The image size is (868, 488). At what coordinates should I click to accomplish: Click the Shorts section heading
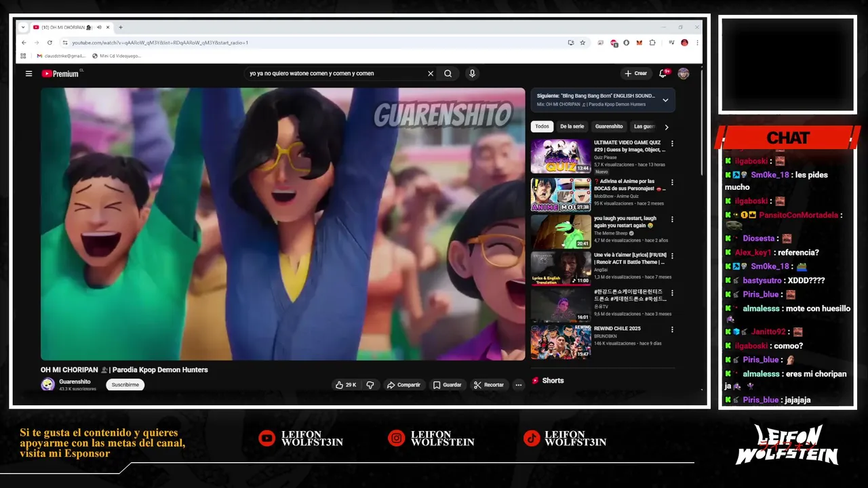tap(553, 381)
